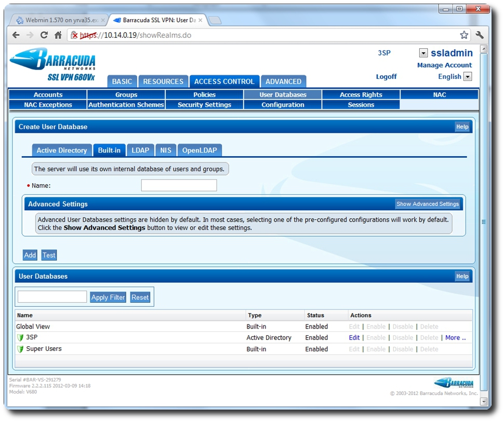This screenshot has width=504, height=422.
Task: Open Authentication Schemes
Action: [126, 105]
